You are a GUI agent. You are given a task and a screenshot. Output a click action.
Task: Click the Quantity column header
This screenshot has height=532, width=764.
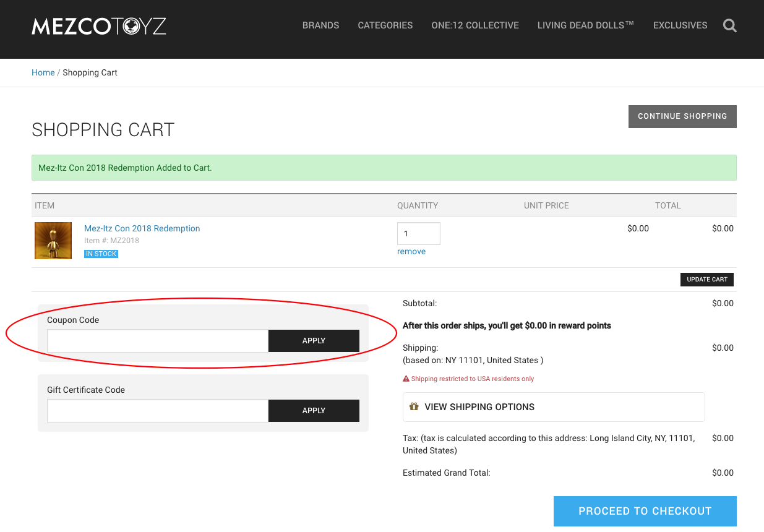point(418,205)
